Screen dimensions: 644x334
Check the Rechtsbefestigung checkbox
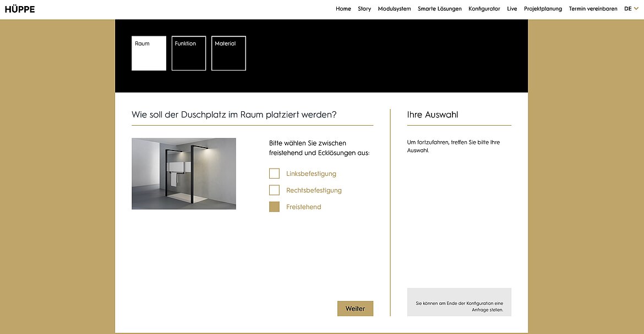[274, 190]
